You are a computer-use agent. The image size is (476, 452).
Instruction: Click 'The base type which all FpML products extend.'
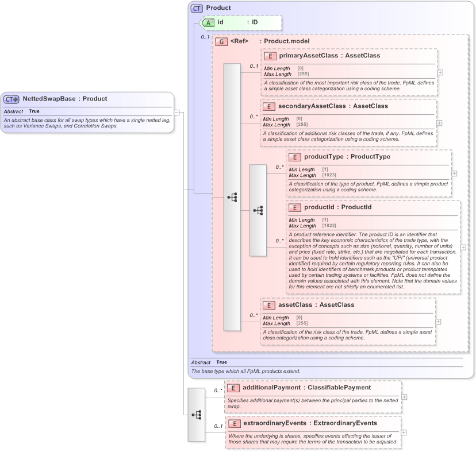[245, 372]
